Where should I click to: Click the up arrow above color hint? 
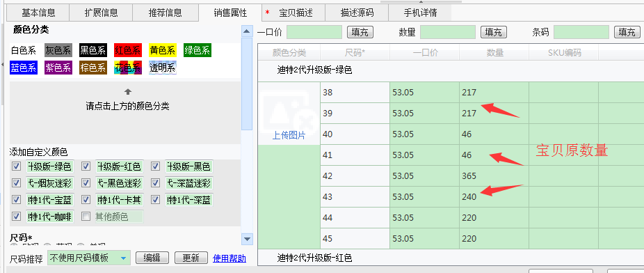[x=128, y=92]
